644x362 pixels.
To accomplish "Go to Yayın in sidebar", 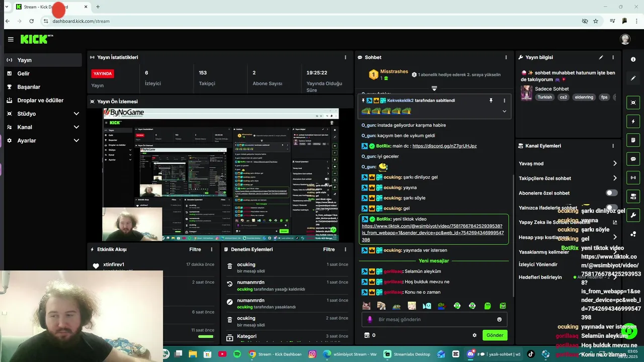I will coord(43,60).
